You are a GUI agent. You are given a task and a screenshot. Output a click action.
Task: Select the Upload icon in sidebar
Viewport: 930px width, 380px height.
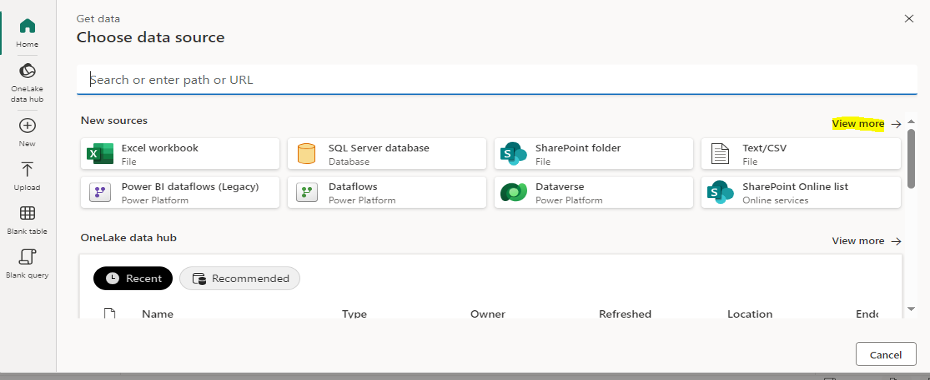(x=27, y=170)
